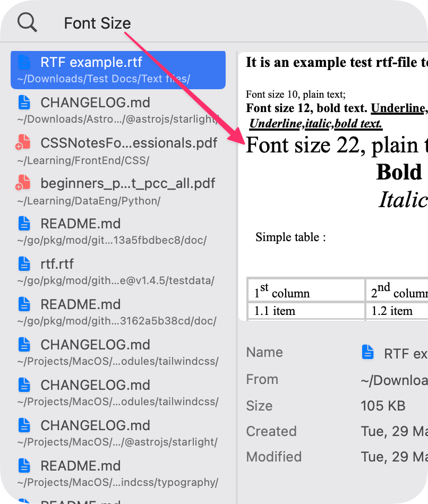The height and width of the screenshot is (504, 428).
Task: Select README.md in the 3162a5b38cd/doc folder
Action: tap(118, 311)
